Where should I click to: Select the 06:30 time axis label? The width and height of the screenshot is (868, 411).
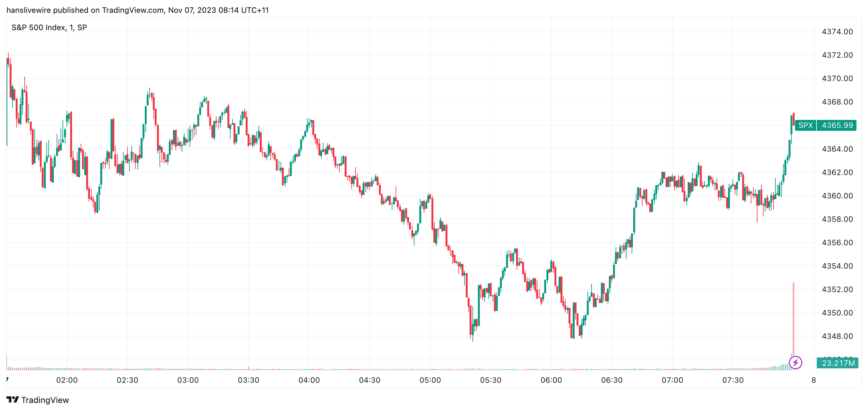pos(611,380)
